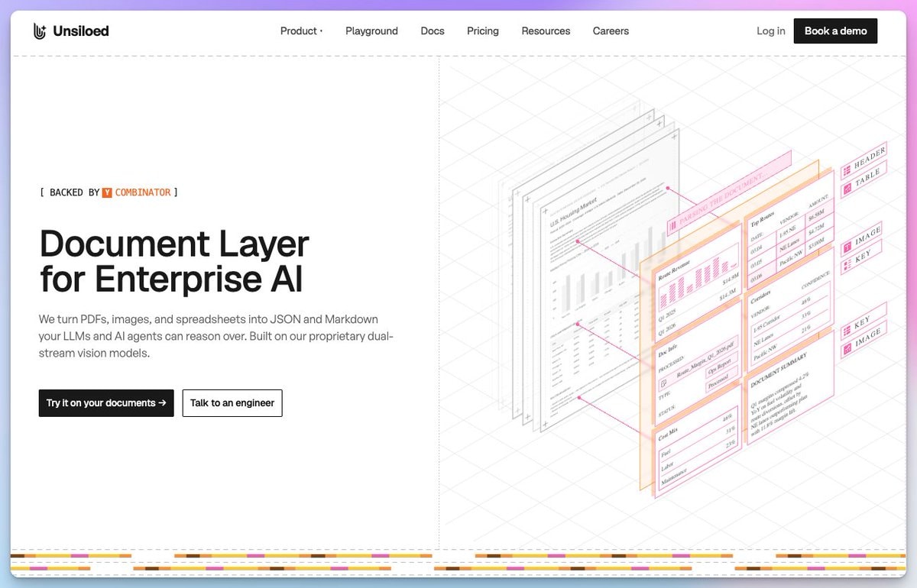917x588 pixels.
Task: Click the HEADER tag in the illustration
Action: pyautogui.click(x=864, y=160)
